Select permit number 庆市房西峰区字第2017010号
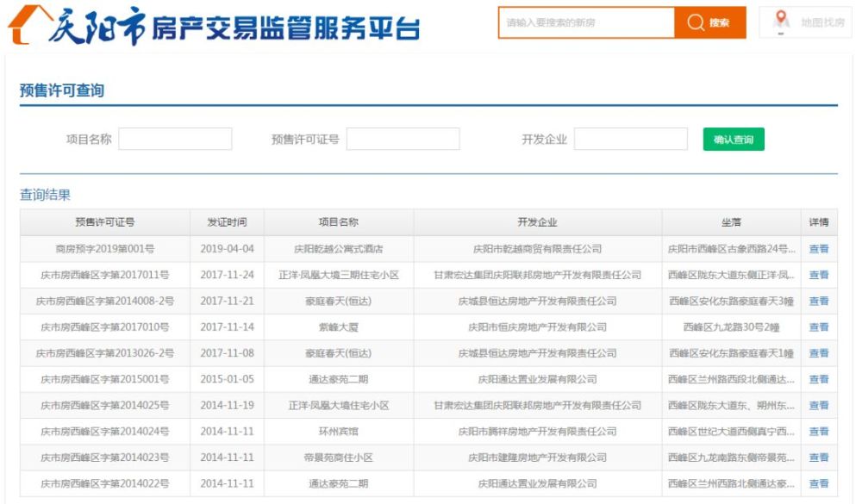 coord(105,327)
